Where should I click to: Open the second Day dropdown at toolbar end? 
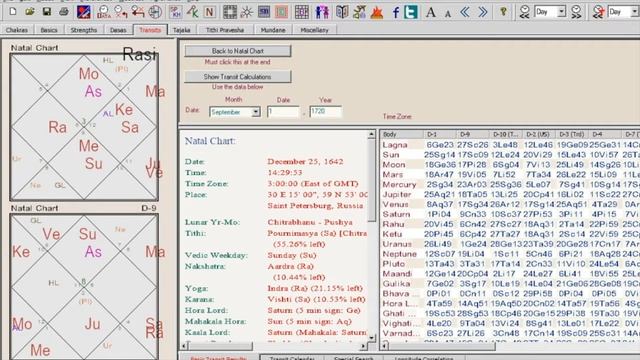click(635, 12)
